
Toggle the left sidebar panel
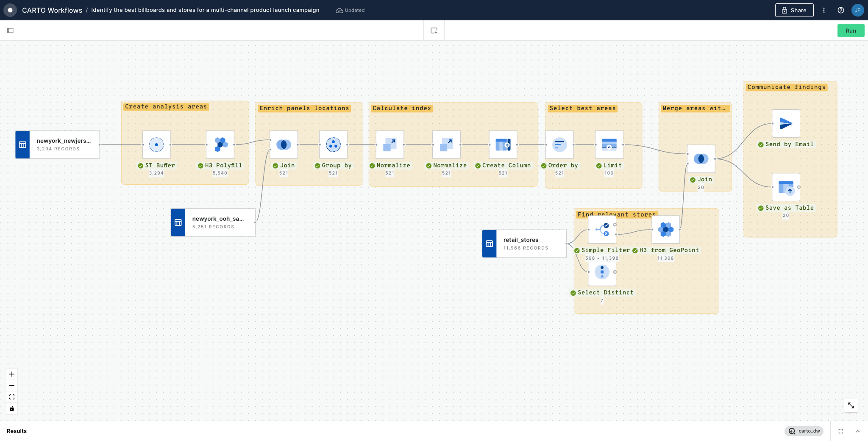coord(10,31)
